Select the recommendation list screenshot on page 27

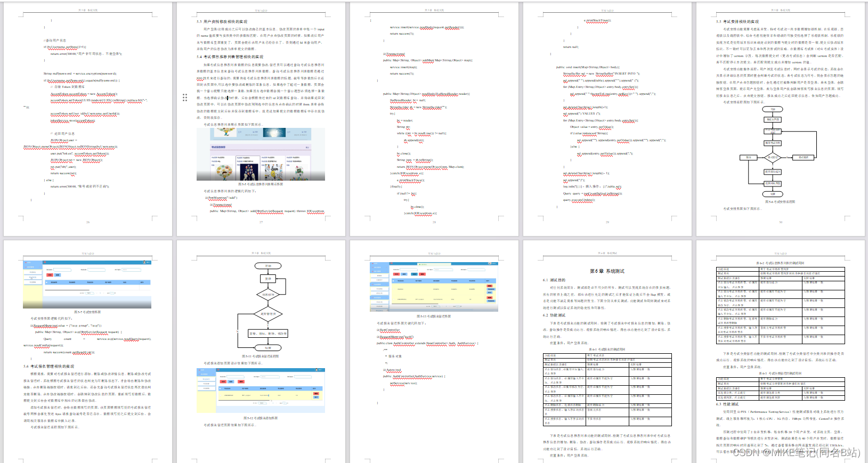[x=261, y=154]
